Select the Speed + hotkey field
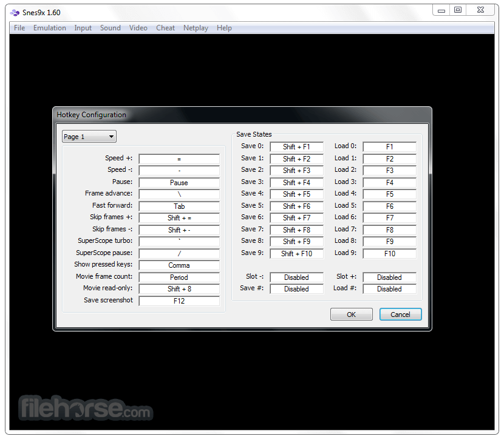The height and width of the screenshot is (439, 504). pyautogui.click(x=179, y=158)
